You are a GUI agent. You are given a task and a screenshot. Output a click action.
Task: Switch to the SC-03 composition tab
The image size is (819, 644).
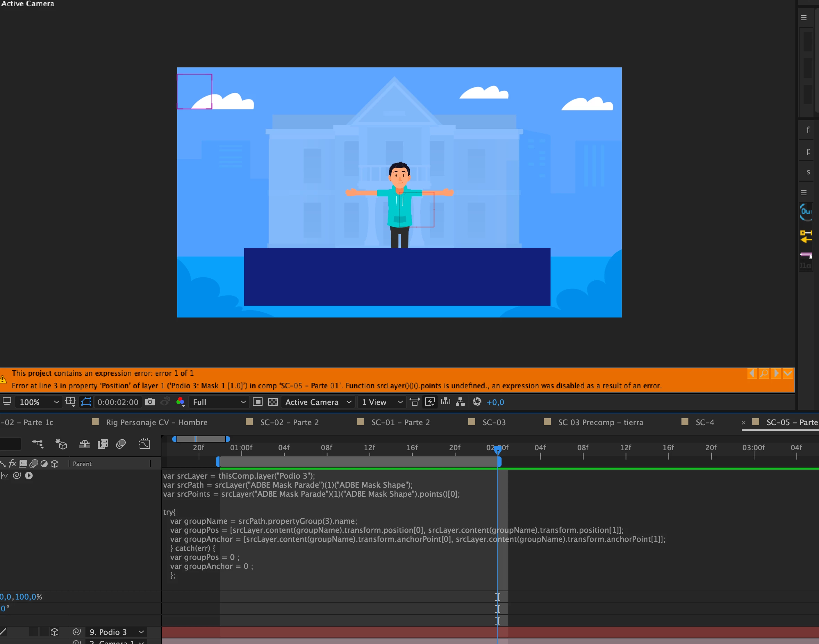point(494,422)
